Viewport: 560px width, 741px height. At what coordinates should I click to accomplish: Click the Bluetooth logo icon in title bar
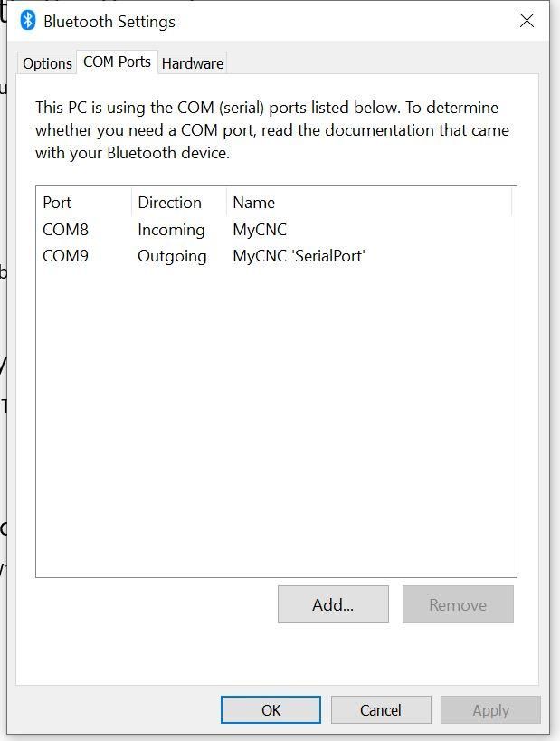(x=28, y=20)
